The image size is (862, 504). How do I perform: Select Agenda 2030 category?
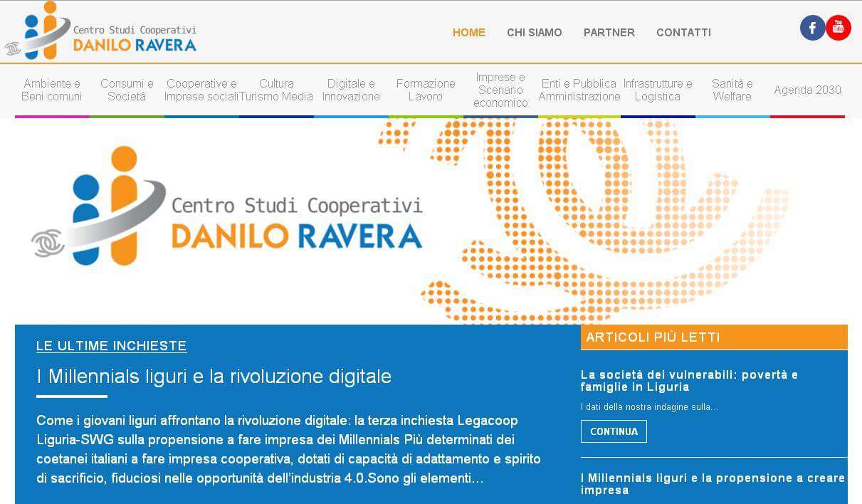click(807, 90)
